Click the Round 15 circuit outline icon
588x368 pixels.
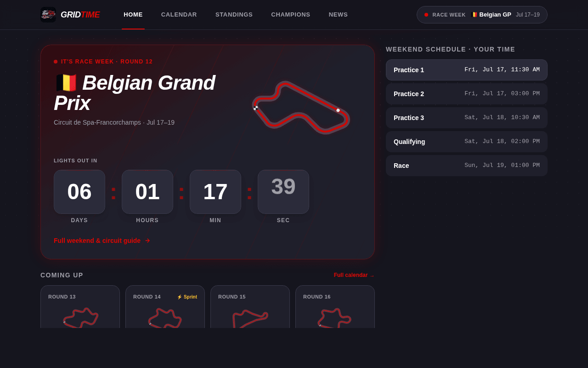point(250,319)
